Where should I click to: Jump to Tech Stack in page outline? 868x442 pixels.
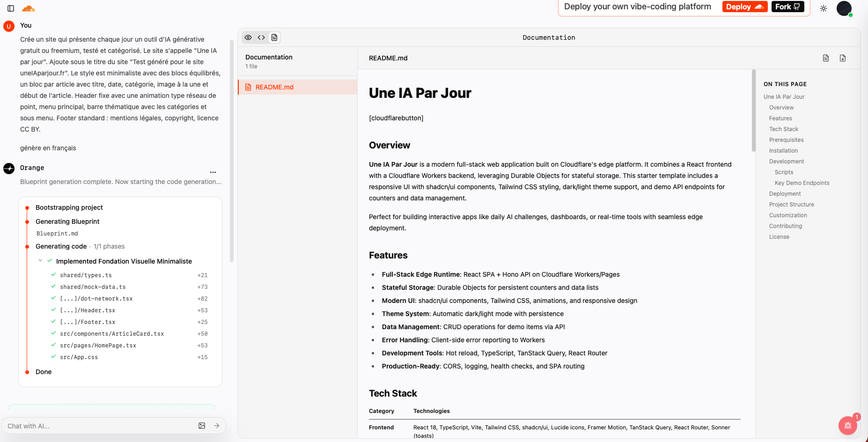pos(783,129)
